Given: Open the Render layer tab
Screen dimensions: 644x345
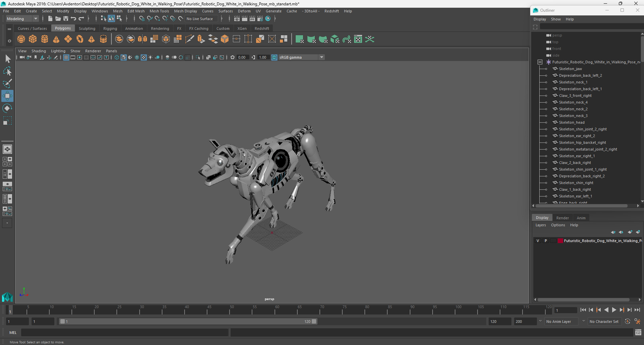Looking at the screenshot, I should tap(562, 218).
